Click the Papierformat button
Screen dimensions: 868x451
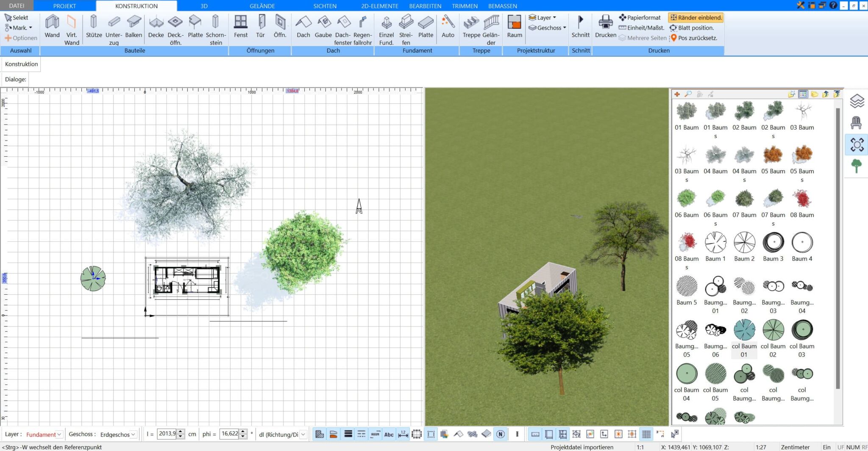pos(640,17)
